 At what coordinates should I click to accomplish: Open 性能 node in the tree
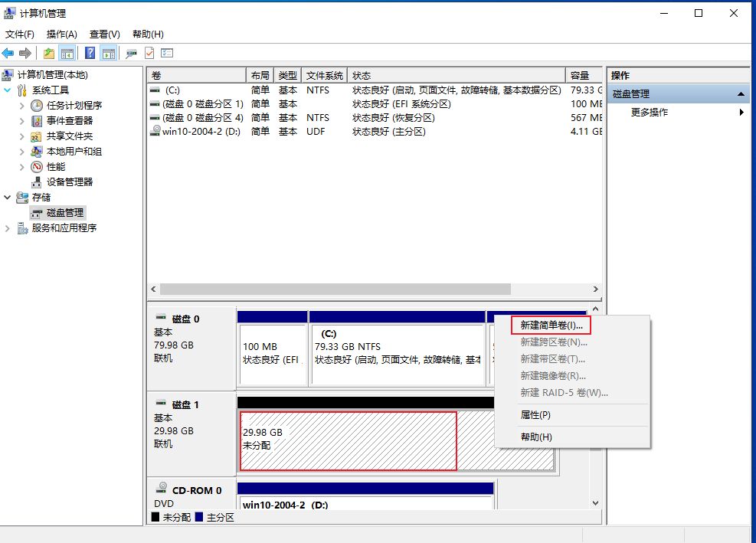pyautogui.click(x=55, y=167)
